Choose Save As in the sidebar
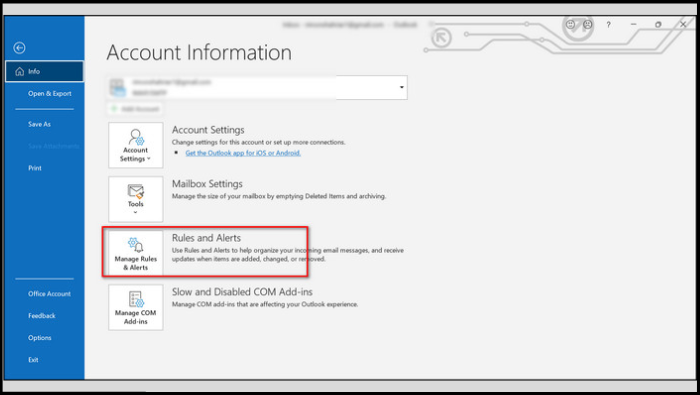The width and height of the screenshot is (700, 395). [x=39, y=124]
